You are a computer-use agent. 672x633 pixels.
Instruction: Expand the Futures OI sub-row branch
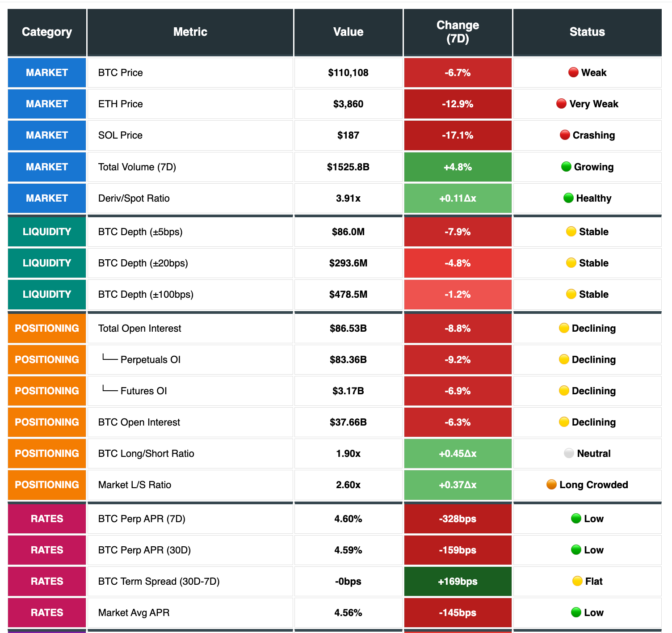(109, 391)
